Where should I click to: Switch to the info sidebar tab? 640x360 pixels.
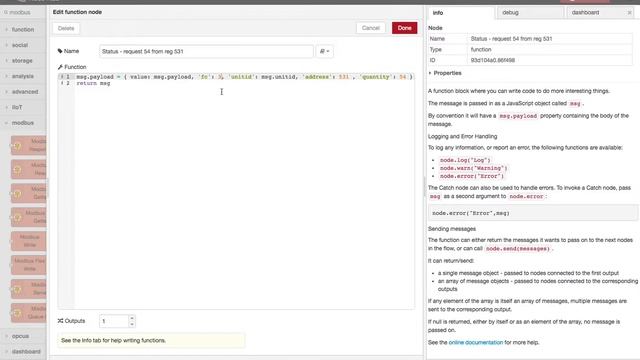460,13
